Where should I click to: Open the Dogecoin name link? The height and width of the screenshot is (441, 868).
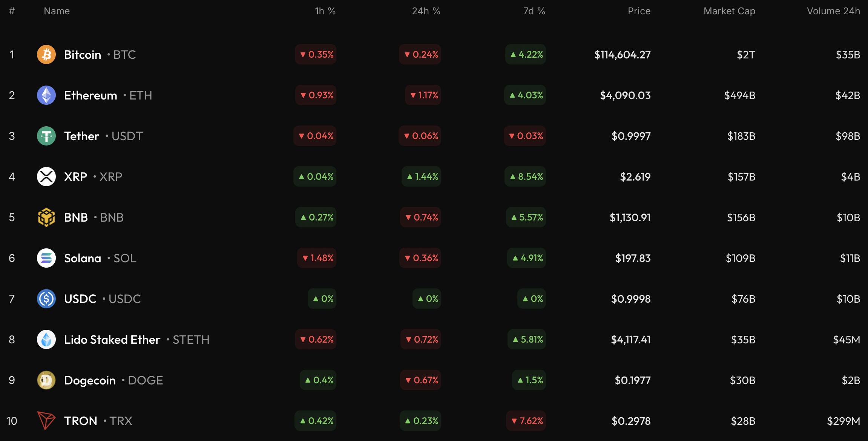(90, 381)
